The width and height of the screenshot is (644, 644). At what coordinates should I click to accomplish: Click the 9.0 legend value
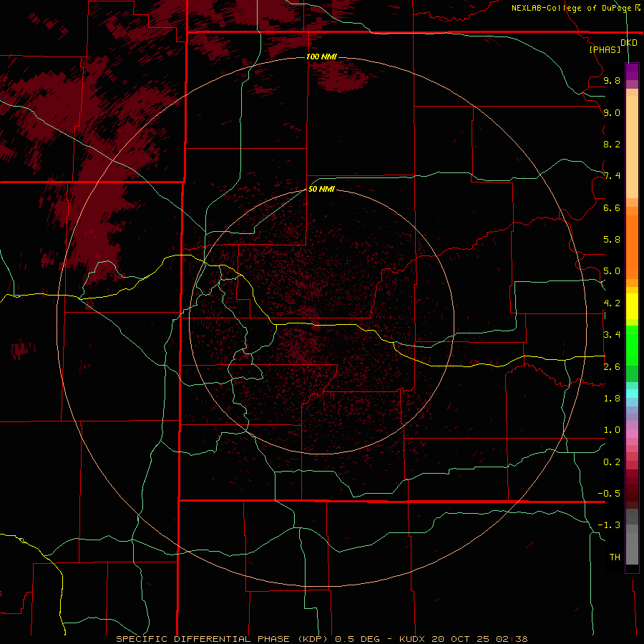click(612, 112)
